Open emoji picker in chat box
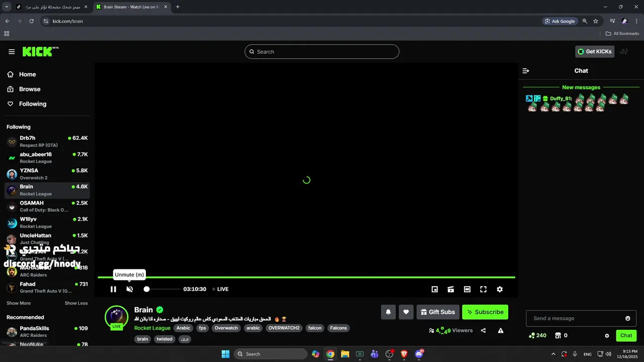644x362 pixels. pos(627,318)
